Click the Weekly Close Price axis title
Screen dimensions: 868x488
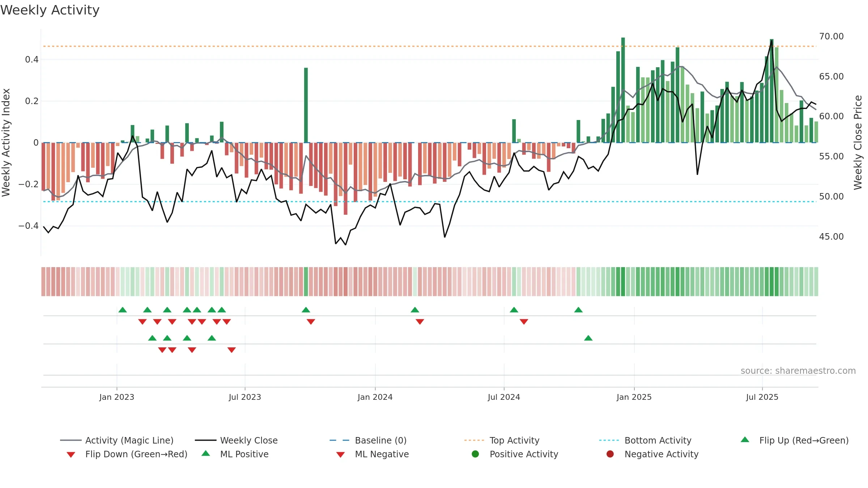[858, 142]
